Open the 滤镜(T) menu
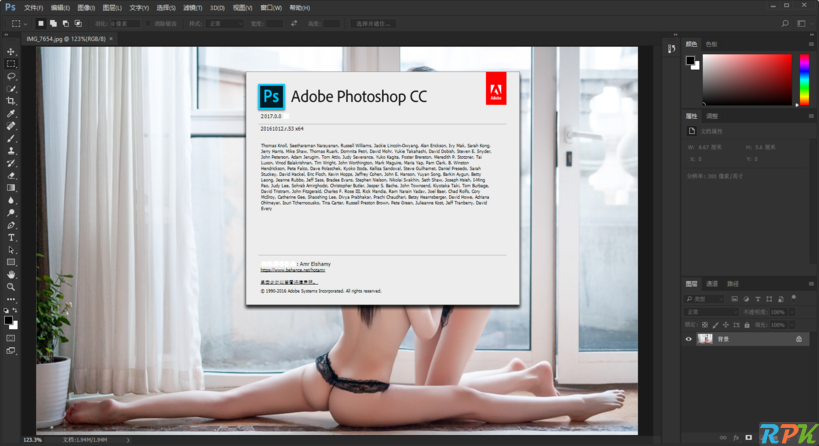Image resolution: width=819 pixels, height=446 pixels. [193, 8]
